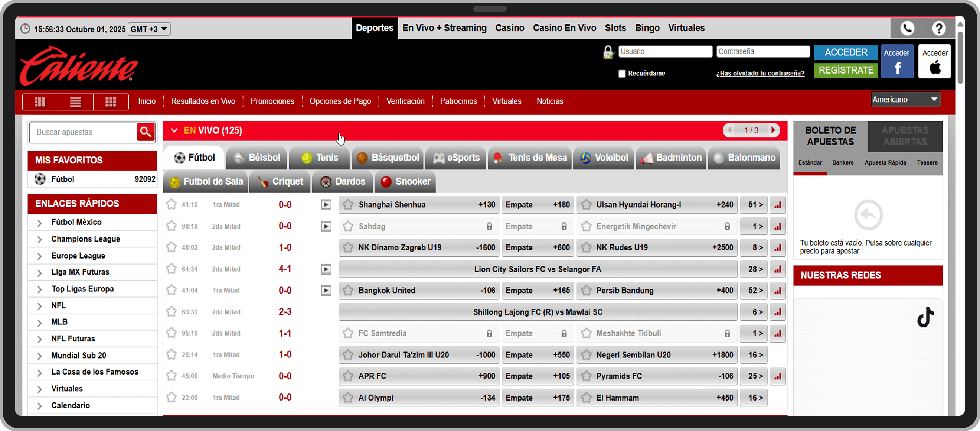The height and width of the screenshot is (431, 980).
Task: Click the search magnifier button
Action: 146,132
